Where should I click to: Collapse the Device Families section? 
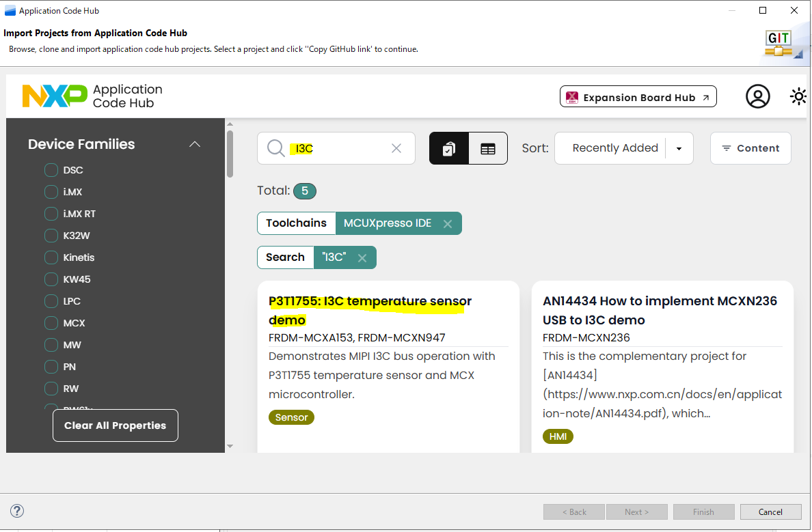coord(195,144)
